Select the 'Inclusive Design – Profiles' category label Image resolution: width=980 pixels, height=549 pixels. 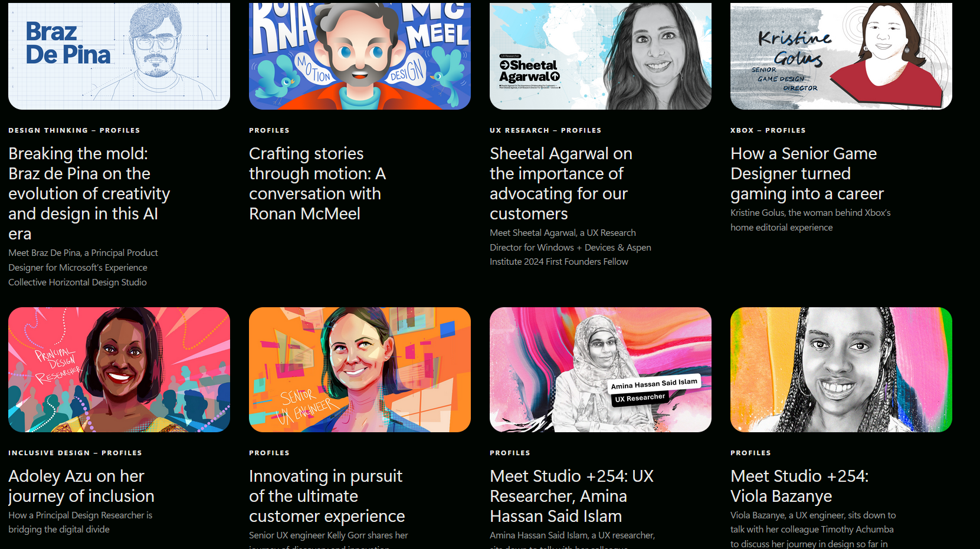(x=76, y=453)
